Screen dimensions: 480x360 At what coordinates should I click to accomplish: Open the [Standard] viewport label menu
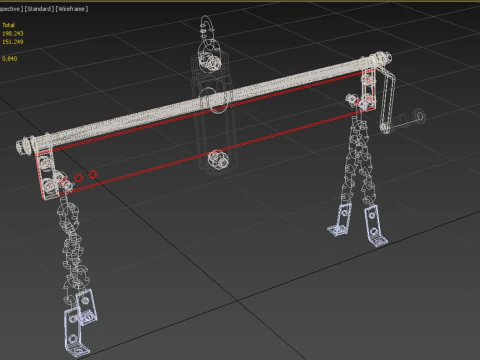click(39, 9)
